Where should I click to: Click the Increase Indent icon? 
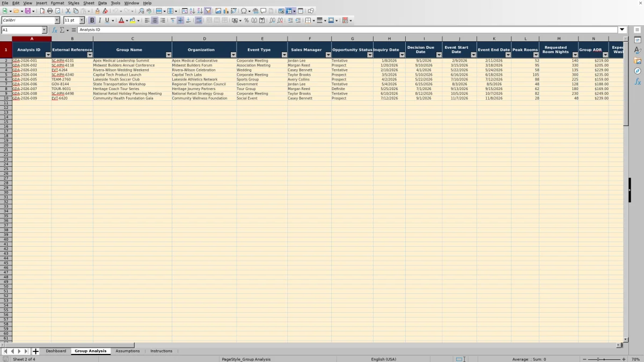[290, 20]
